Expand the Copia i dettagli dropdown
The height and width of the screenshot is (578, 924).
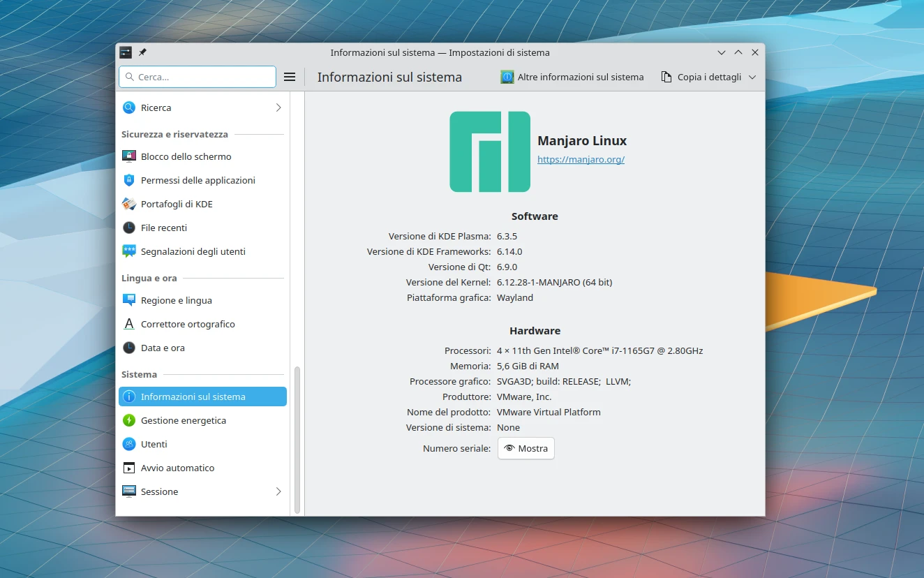752,77
